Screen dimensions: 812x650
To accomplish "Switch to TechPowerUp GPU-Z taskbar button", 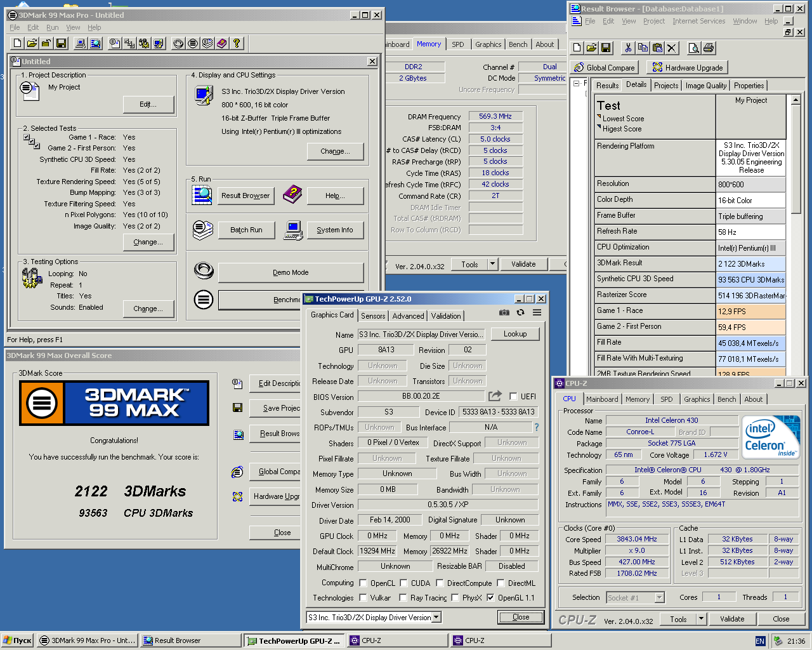I will (x=294, y=641).
